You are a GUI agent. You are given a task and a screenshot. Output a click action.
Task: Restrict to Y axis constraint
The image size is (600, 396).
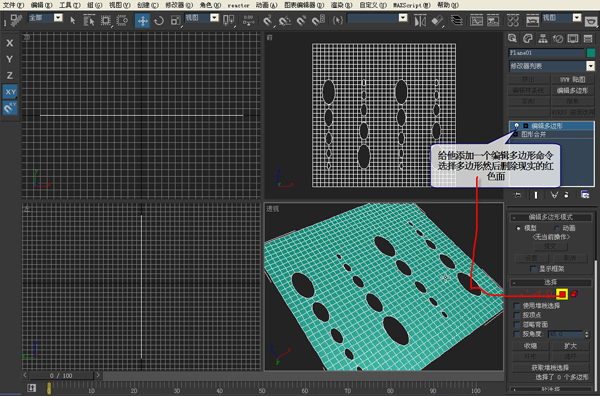tap(10, 59)
